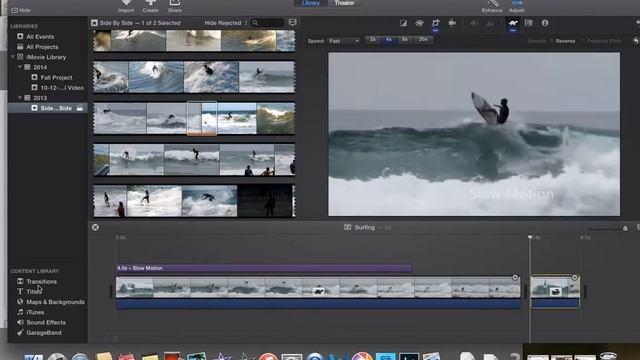Click the browser search field

[x=268, y=23]
